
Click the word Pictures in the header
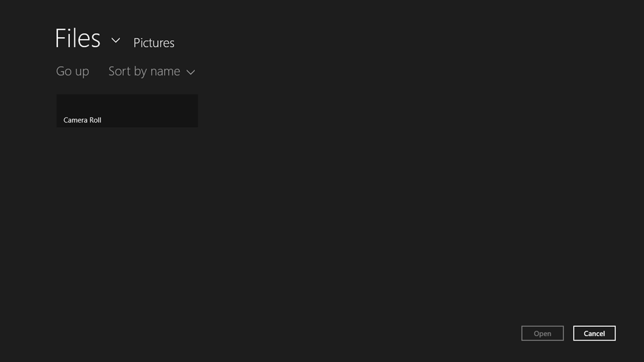pos(153,43)
